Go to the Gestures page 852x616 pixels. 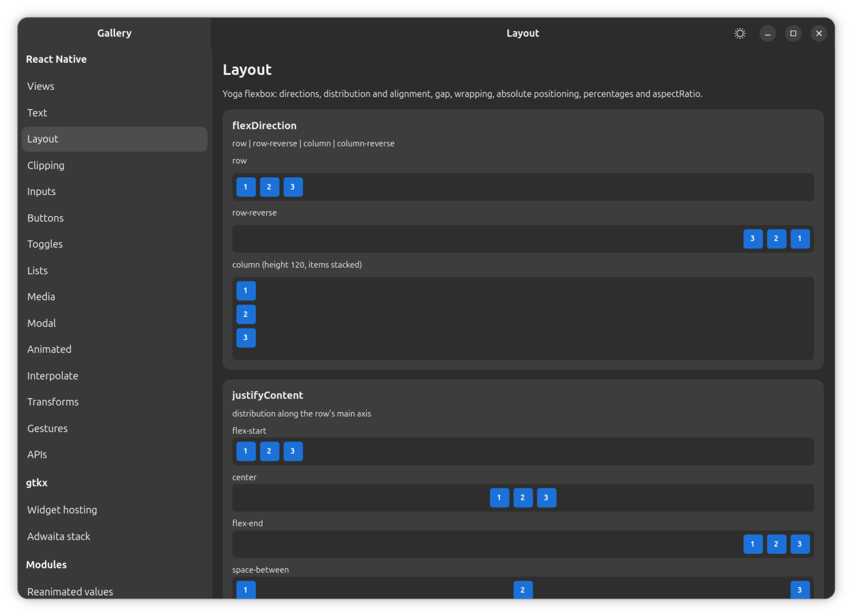115,428
